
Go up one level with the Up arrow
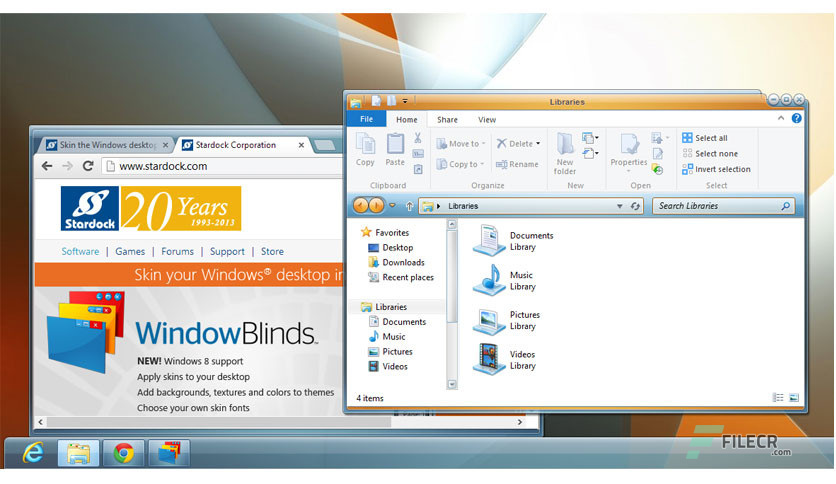tap(409, 206)
